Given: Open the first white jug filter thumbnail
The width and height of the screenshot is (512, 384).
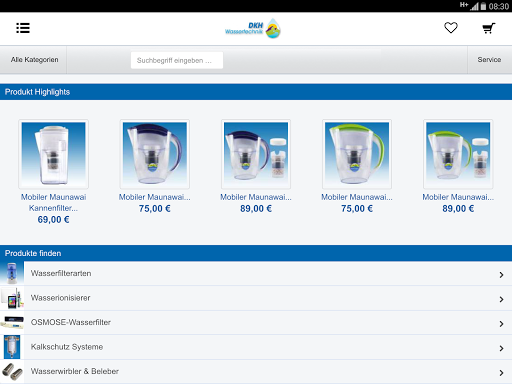Looking at the screenshot, I should (x=53, y=154).
